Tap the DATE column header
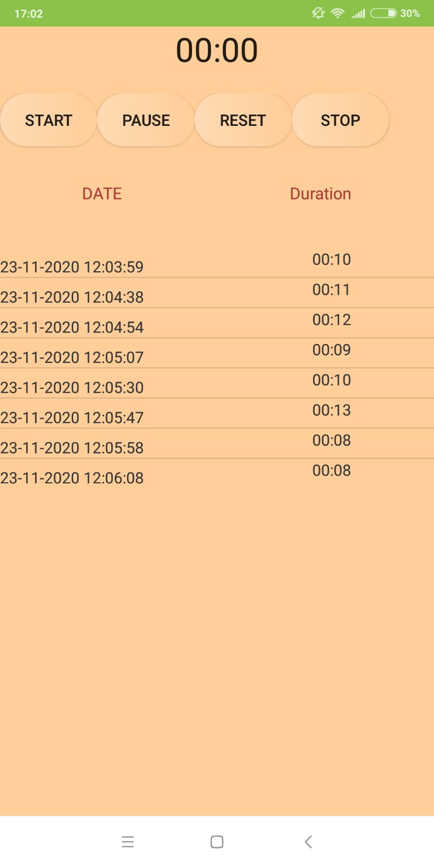434x868 pixels. 102,194
